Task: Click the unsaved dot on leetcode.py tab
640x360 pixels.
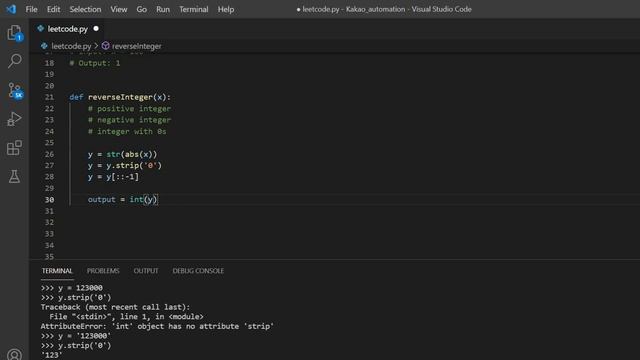Action: [96, 29]
